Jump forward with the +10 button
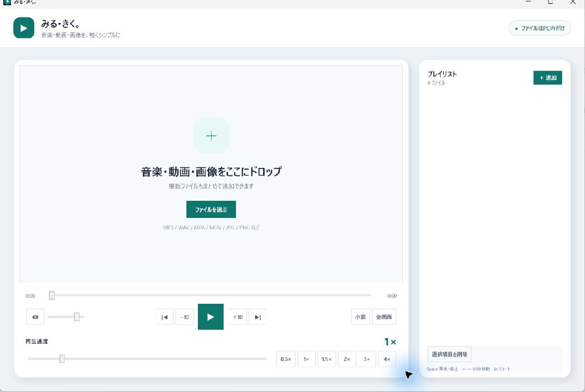The width and height of the screenshot is (585, 392). [237, 317]
